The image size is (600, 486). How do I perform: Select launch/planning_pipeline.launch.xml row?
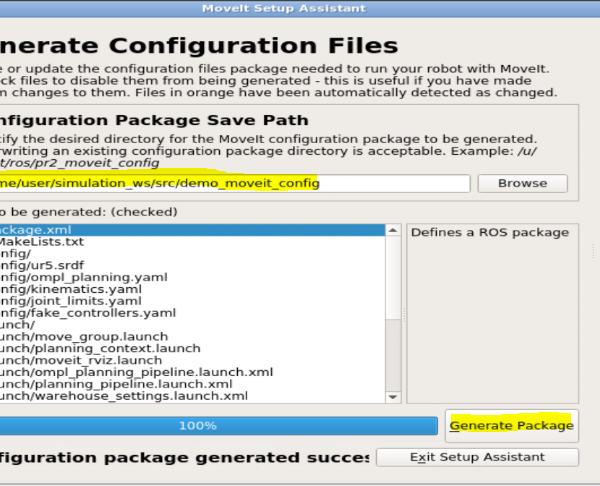click(x=192, y=384)
